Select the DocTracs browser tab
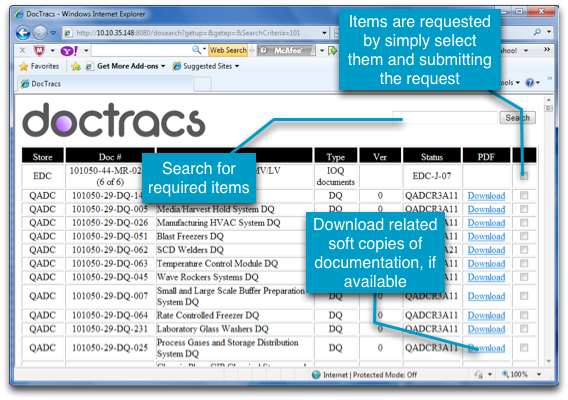Screen dimensions: 568x400 [105, 84]
